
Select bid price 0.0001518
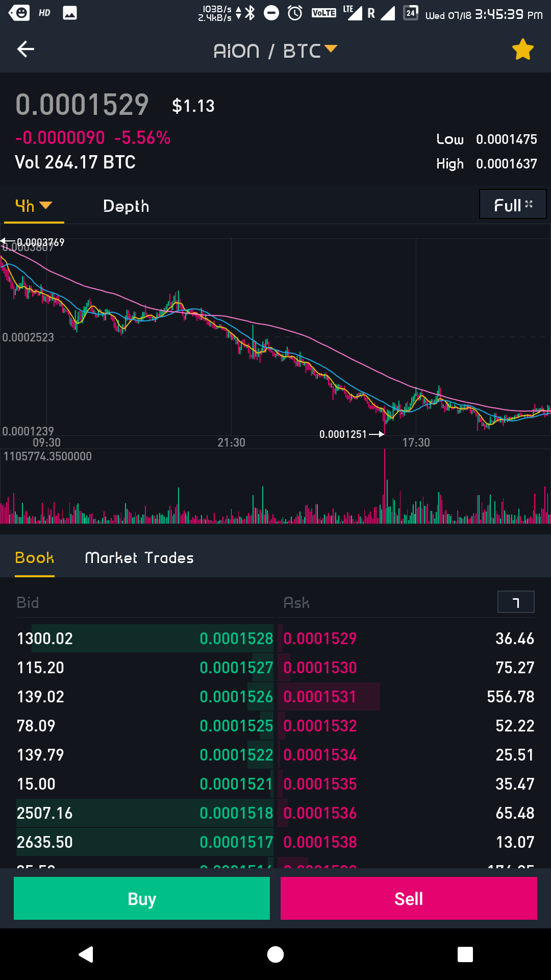[236, 813]
